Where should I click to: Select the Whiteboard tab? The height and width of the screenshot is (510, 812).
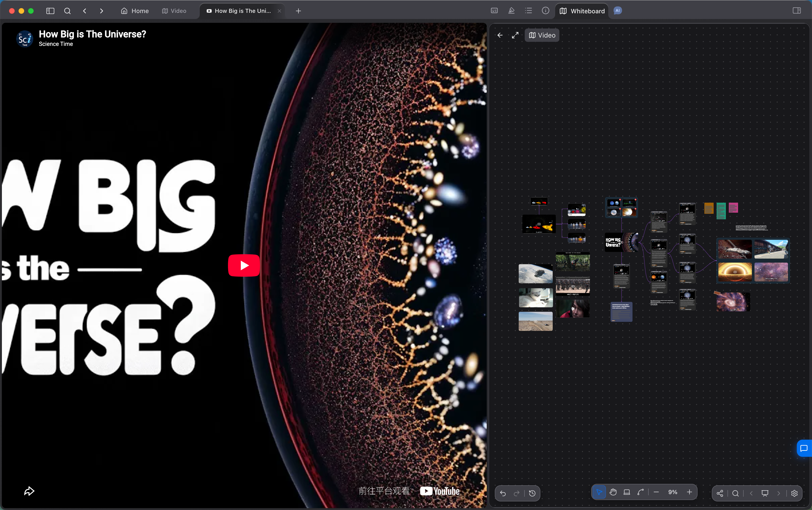click(582, 11)
